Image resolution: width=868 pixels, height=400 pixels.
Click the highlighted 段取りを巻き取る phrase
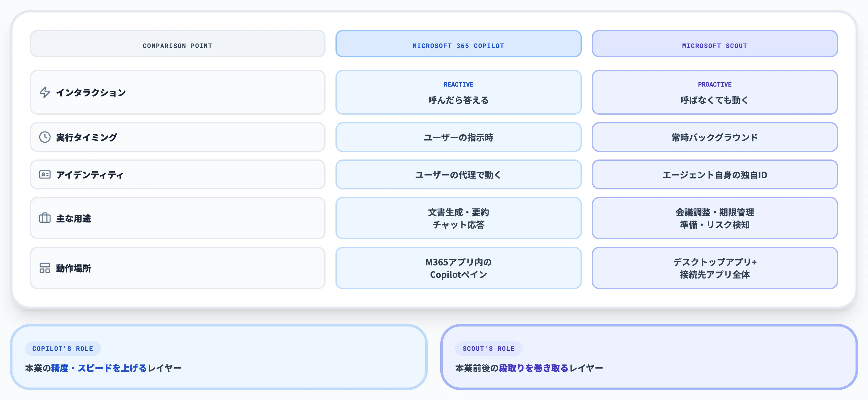coord(533,368)
